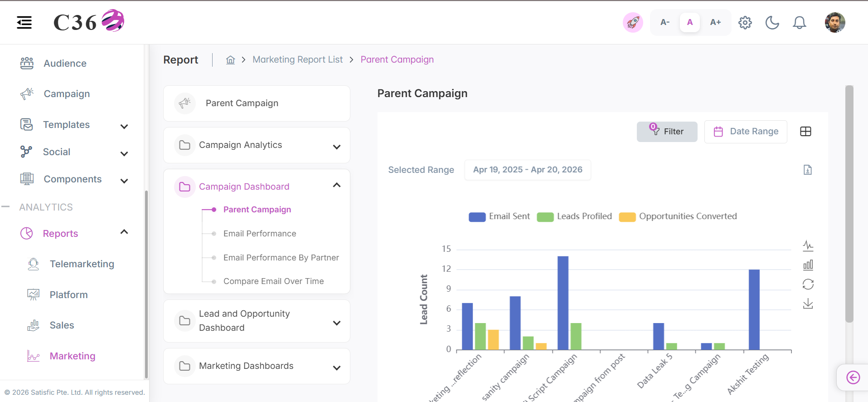Download chart as image icon

pyautogui.click(x=808, y=304)
